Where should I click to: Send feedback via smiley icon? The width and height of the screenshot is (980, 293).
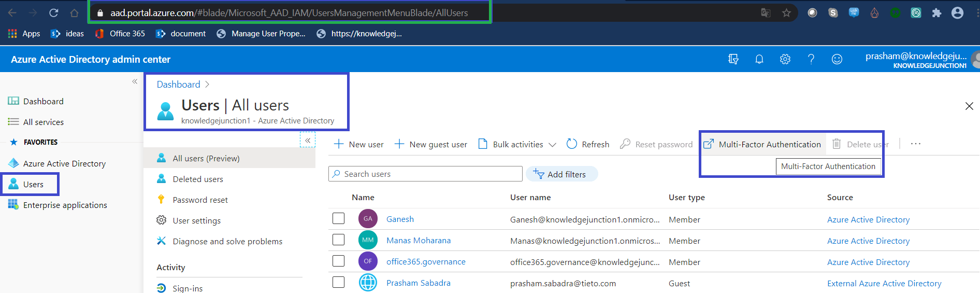(837, 59)
